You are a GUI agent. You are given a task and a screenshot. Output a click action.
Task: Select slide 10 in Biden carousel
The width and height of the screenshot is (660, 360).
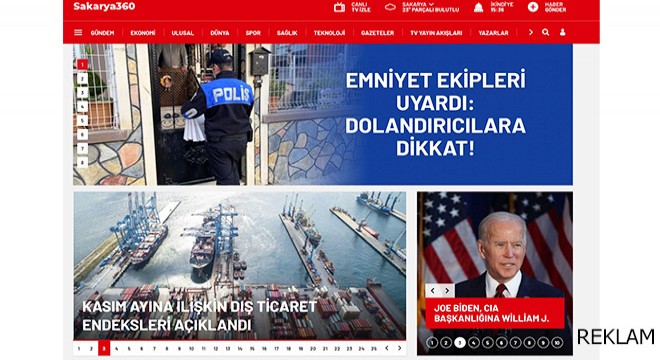[556, 343]
